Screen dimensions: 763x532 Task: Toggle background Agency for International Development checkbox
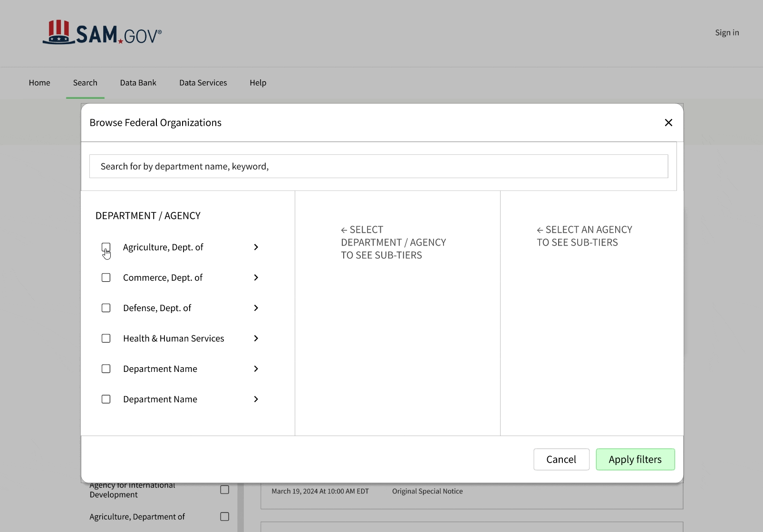click(225, 489)
